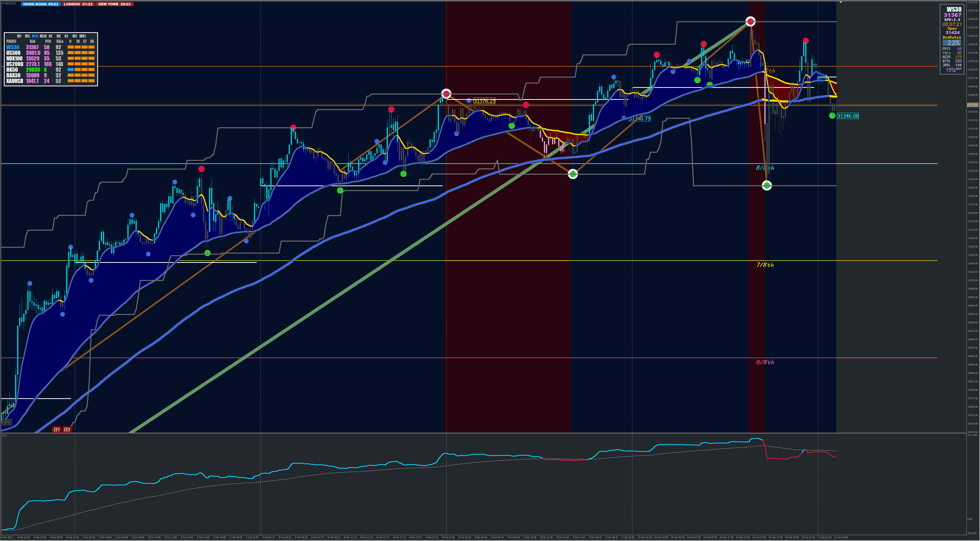Screen dimensions: 980x541
Task: Click the OFF toggle button
Action: pos(7,422)
